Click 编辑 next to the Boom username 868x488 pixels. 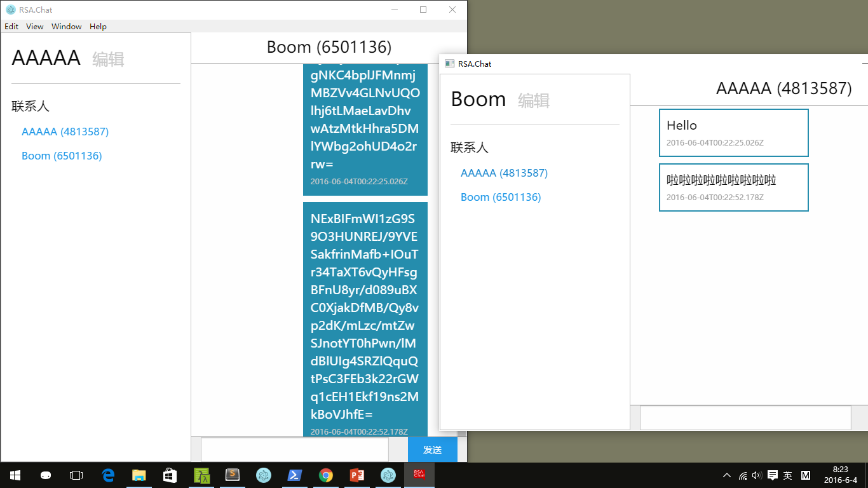coord(534,100)
